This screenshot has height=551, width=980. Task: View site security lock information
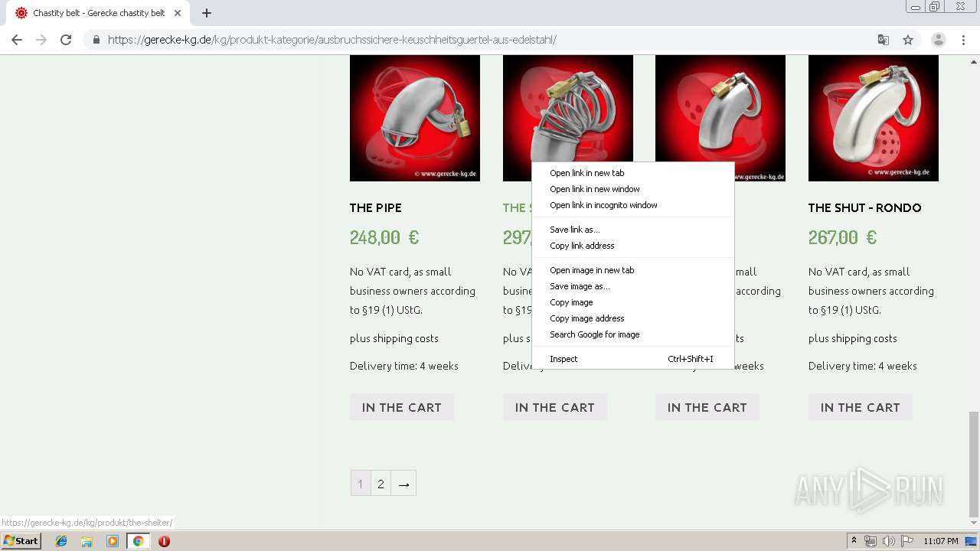[x=96, y=40]
